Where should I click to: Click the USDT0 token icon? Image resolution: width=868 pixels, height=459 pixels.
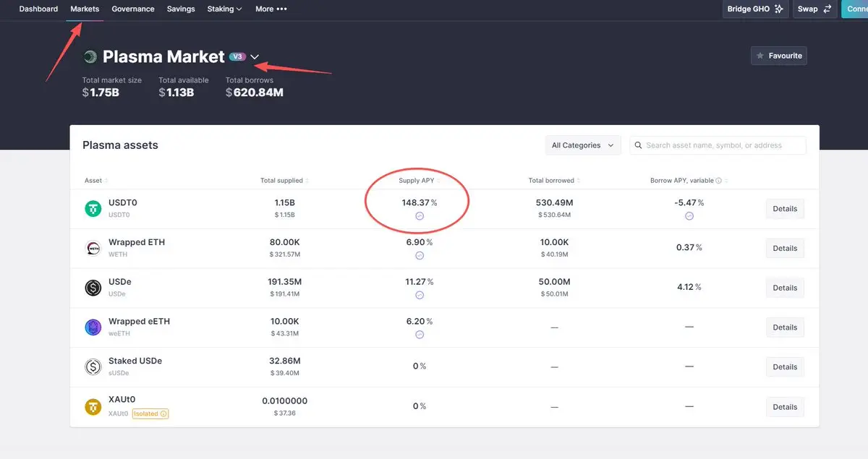point(93,209)
